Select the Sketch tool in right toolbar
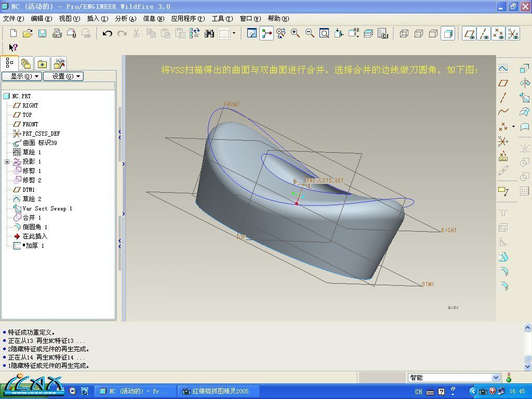 click(x=503, y=69)
